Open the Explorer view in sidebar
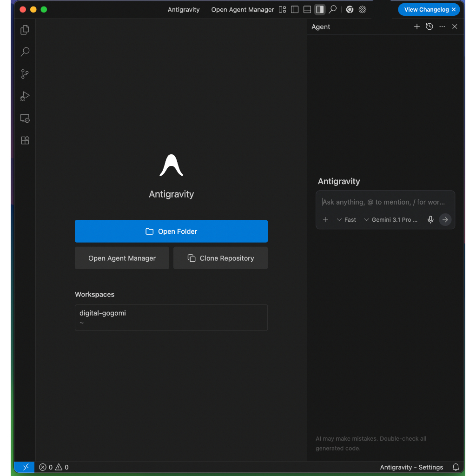This screenshot has height=476, width=476. (25, 30)
